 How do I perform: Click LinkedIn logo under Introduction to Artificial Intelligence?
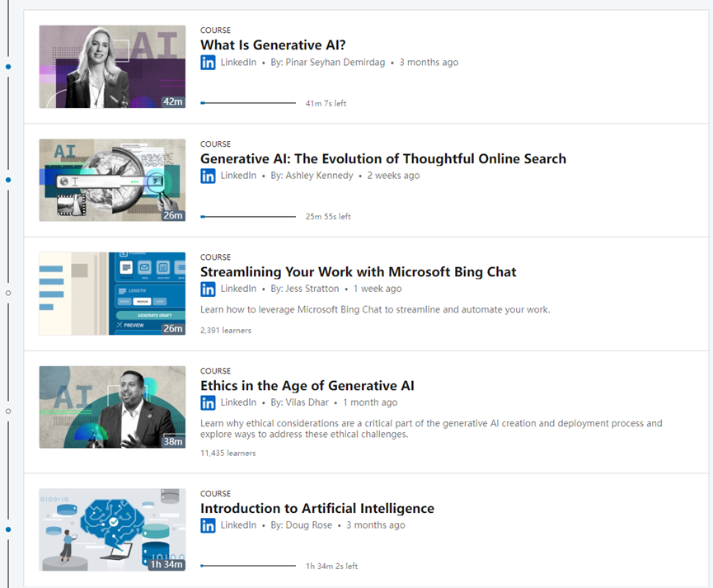pyautogui.click(x=208, y=525)
